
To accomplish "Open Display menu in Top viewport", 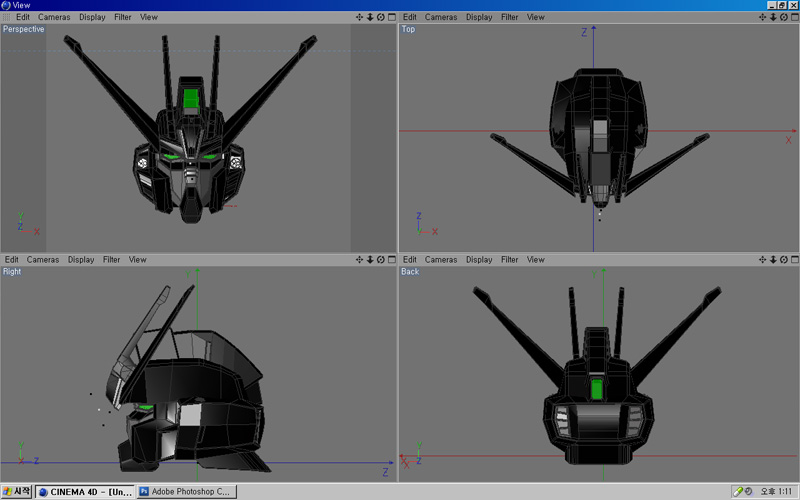I will tap(479, 17).
